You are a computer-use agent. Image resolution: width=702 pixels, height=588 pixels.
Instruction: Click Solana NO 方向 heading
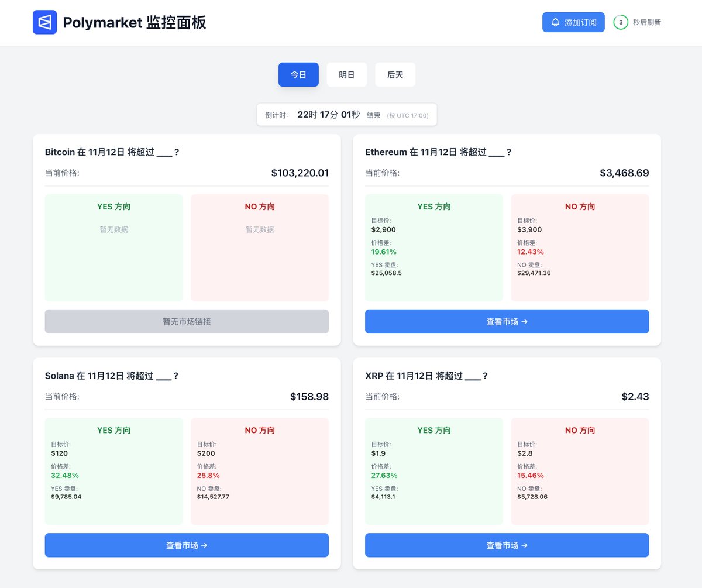260,431
